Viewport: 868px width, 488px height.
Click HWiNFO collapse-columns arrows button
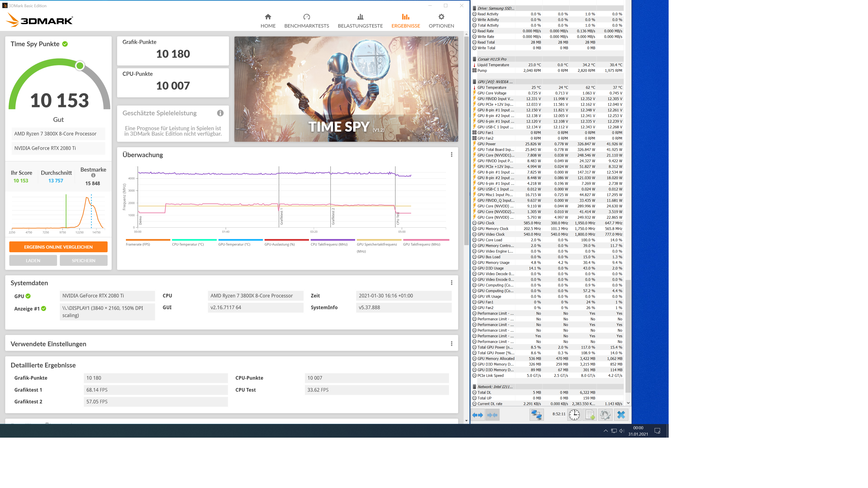(492, 415)
